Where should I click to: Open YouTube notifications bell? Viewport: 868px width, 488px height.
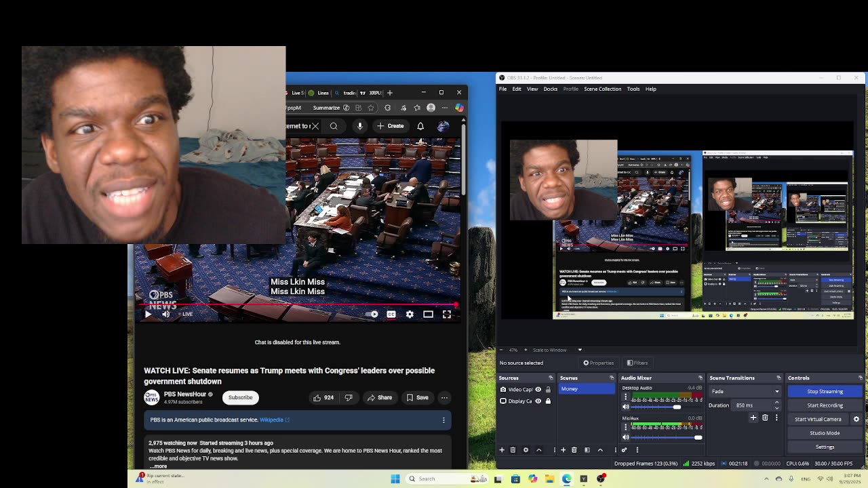(420, 126)
